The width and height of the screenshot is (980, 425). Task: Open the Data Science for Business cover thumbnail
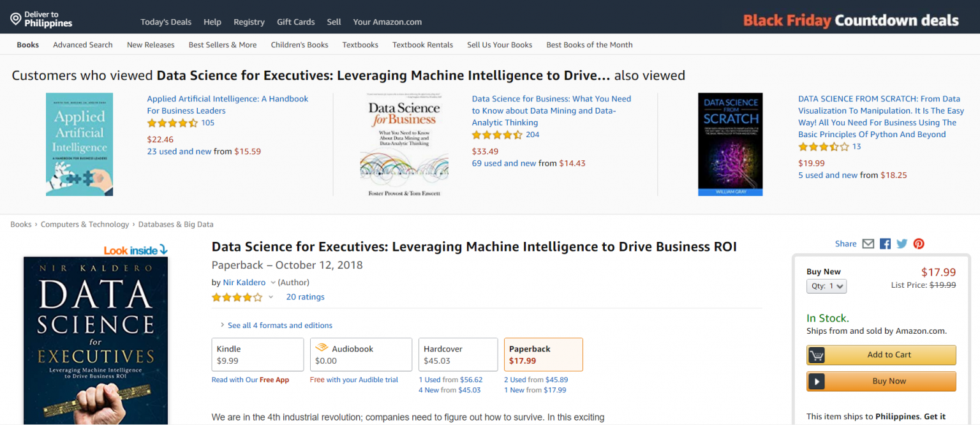(404, 144)
